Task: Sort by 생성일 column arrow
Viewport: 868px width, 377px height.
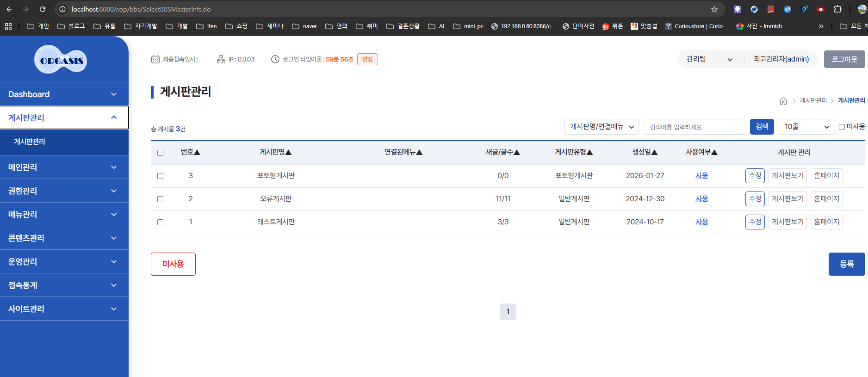Action: click(x=654, y=152)
